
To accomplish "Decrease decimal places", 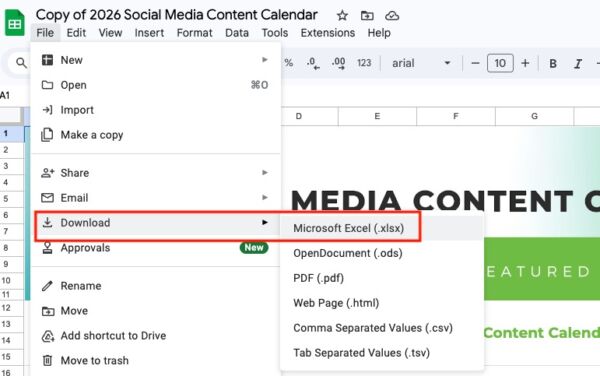I will pyautogui.click(x=313, y=63).
